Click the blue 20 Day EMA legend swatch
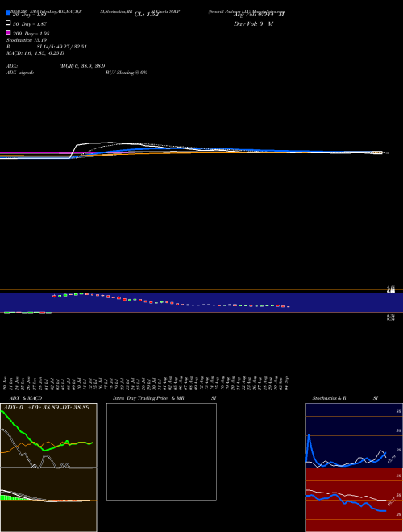The width and height of the screenshot is (403, 532). coord(8,14)
